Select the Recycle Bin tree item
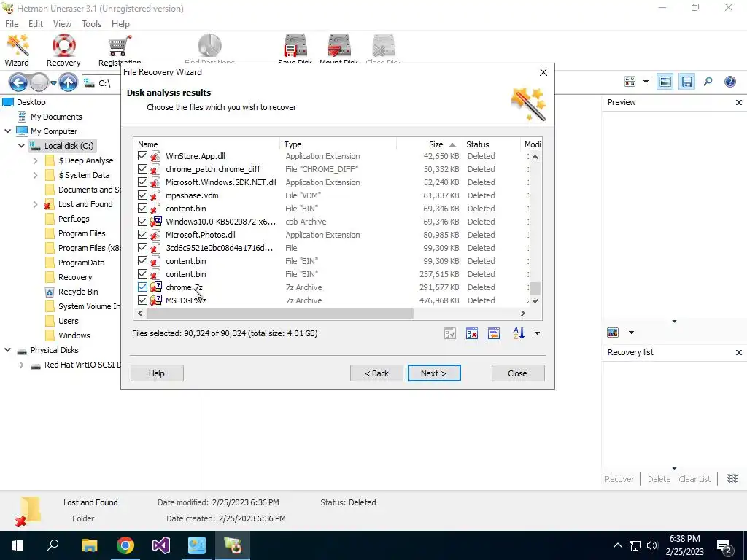 coord(78,292)
